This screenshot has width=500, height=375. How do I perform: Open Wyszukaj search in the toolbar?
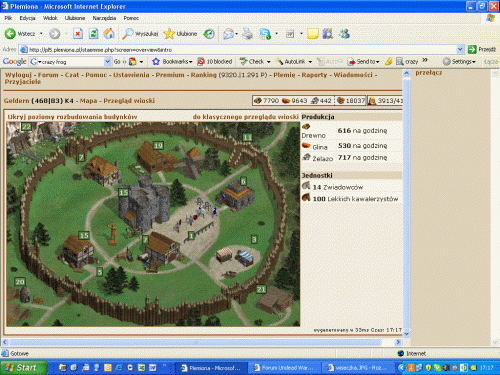pos(140,34)
